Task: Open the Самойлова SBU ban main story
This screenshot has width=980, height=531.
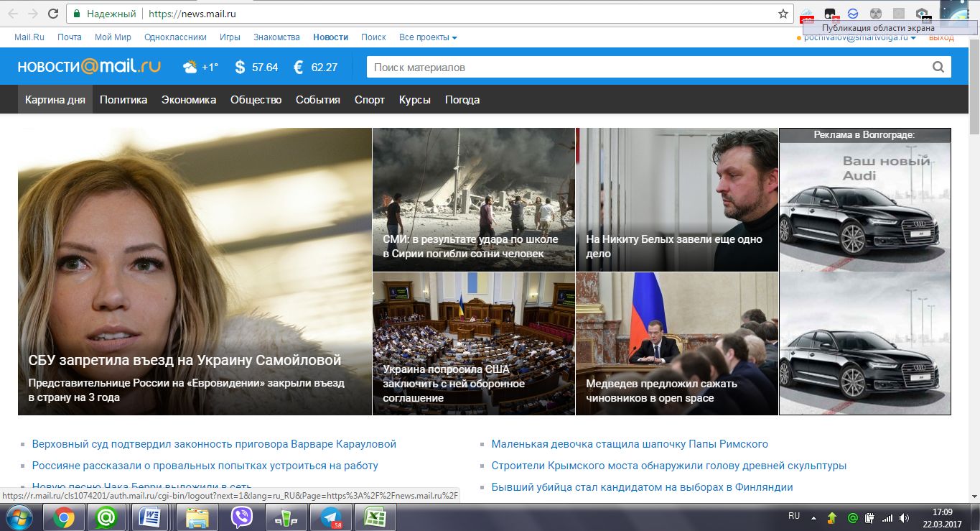Action: click(x=195, y=272)
